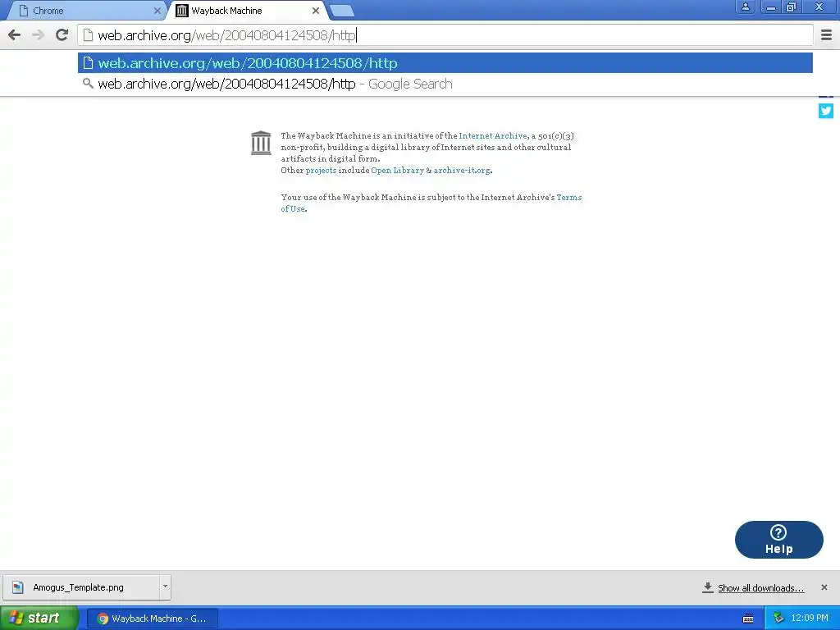Viewport: 840px width, 630px height.
Task: Expand the Amogus_Template.png download options arrow
Action: 165,587
